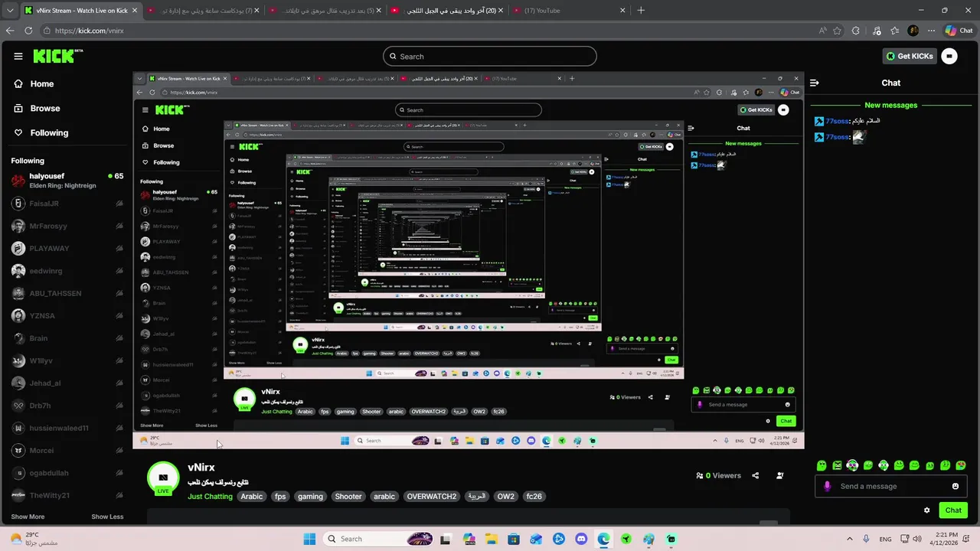Click the Get KICKs button
Image resolution: width=980 pixels, height=551 pixels.
pyautogui.click(x=910, y=56)
